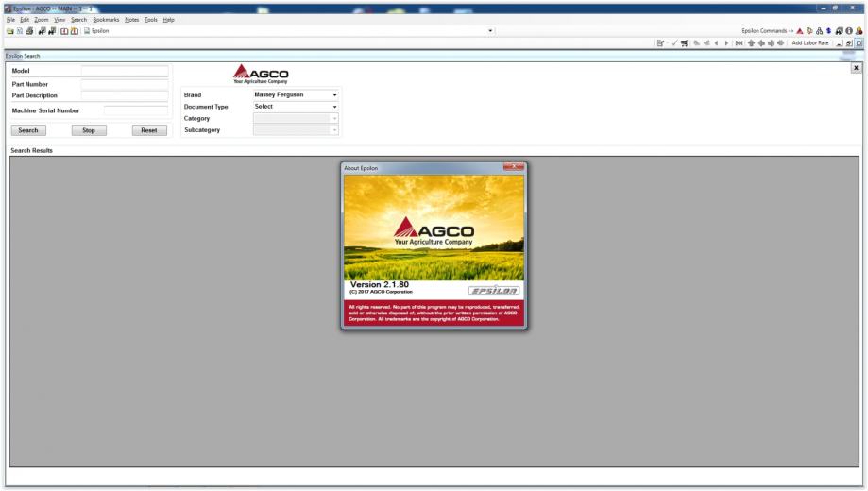Click the red AGCO triangle command icon
The height and width of the screenshot is (491, 868).
pos(799,31)
